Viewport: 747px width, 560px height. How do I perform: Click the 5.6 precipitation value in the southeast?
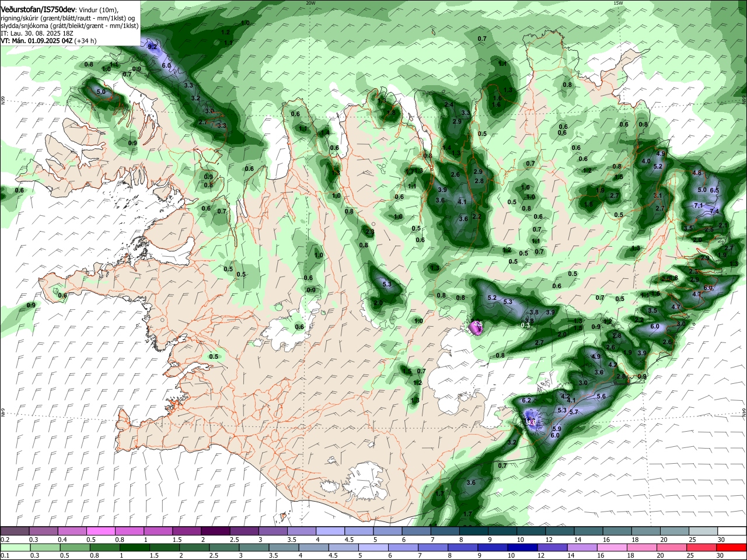coord(602,396)
